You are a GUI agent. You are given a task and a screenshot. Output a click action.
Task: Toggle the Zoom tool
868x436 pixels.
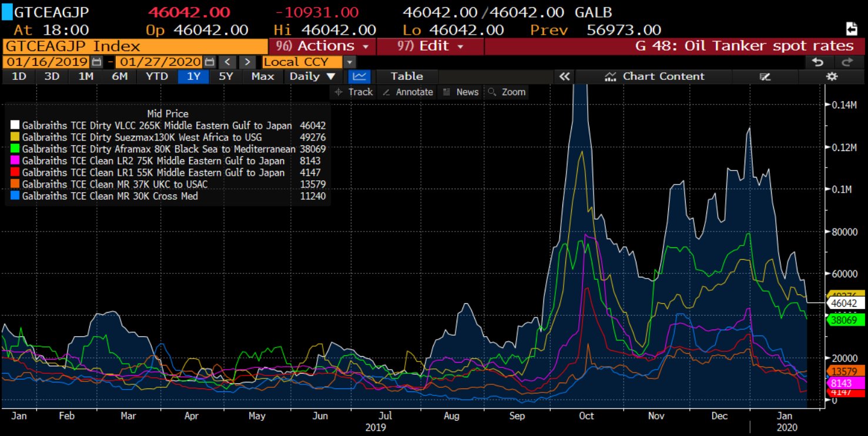tap(507, 92)
